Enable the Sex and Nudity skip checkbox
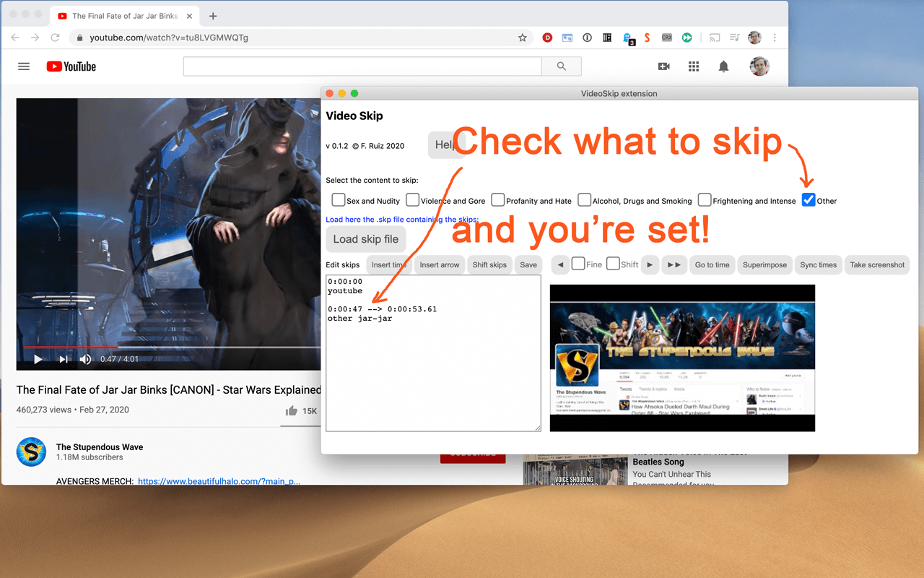 [x=338, y=200]
